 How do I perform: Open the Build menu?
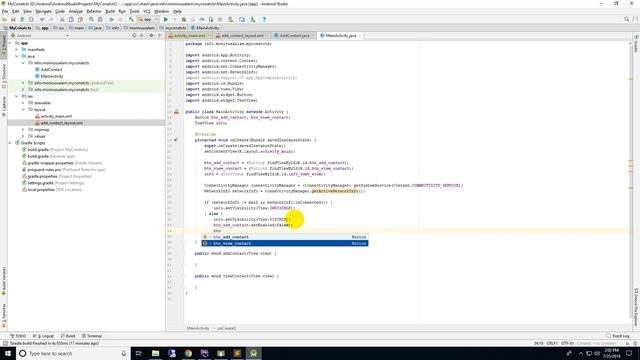click(110, 11)
